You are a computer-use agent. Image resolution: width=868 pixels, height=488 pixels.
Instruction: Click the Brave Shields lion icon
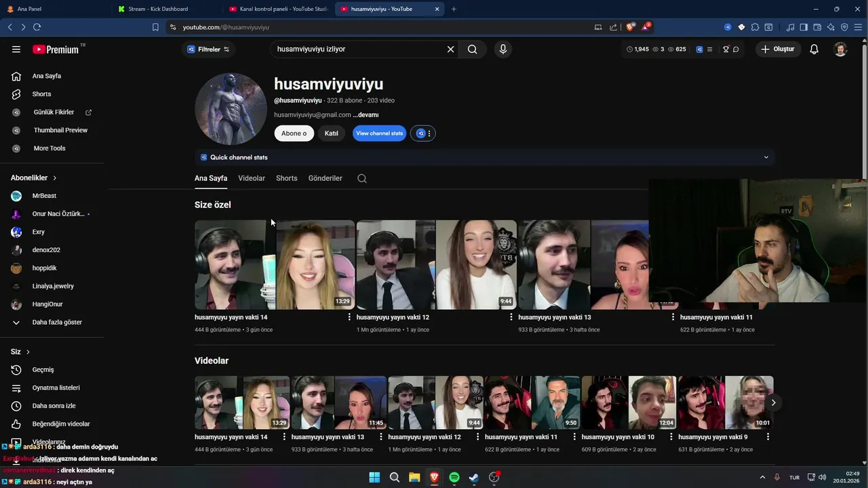(630, 27)
